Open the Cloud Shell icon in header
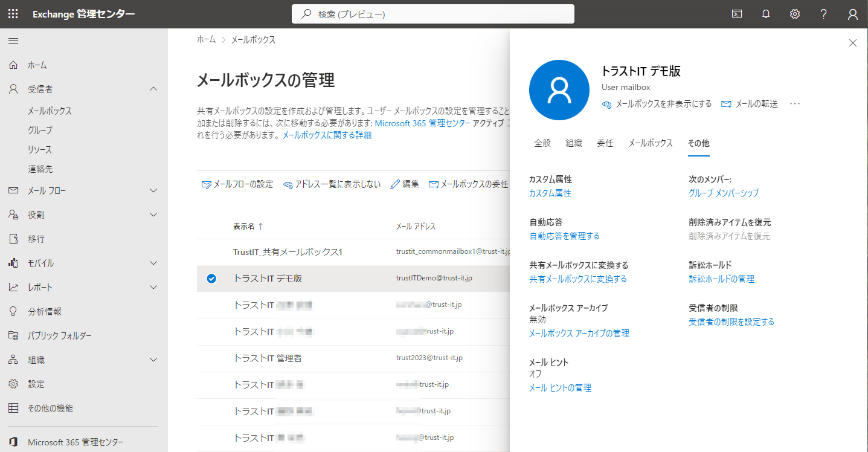Viewport: 868px width, 452px height. (x=737, y=14)
